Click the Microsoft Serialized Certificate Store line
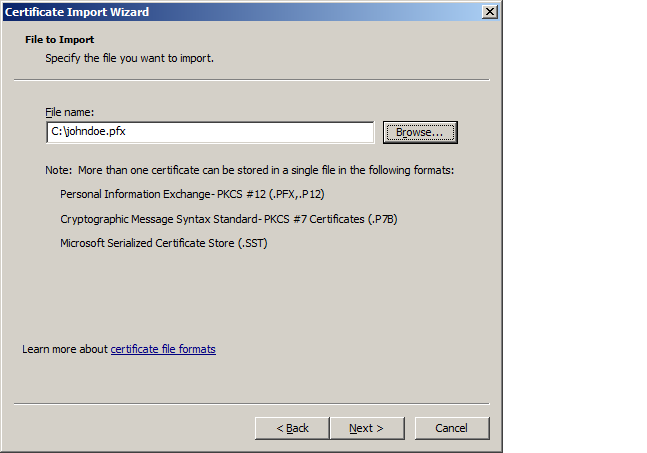This screenshot has width=647, height=453. tap(164, 242)
